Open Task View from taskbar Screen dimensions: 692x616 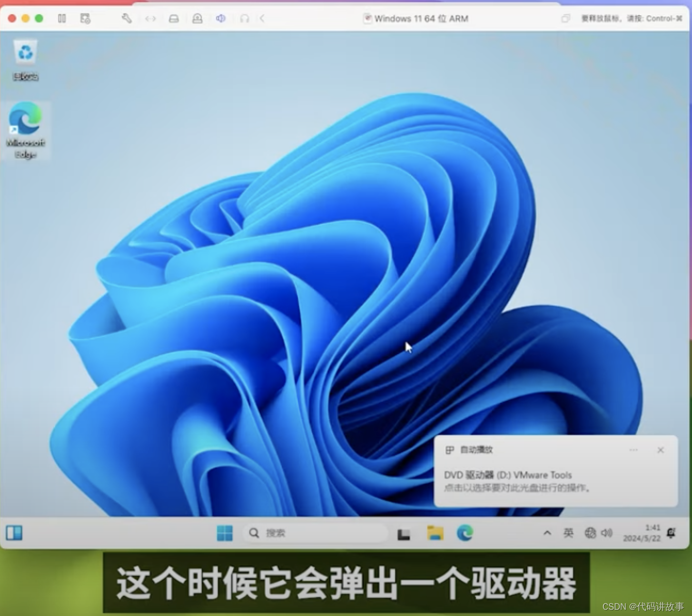coord(404,534)
